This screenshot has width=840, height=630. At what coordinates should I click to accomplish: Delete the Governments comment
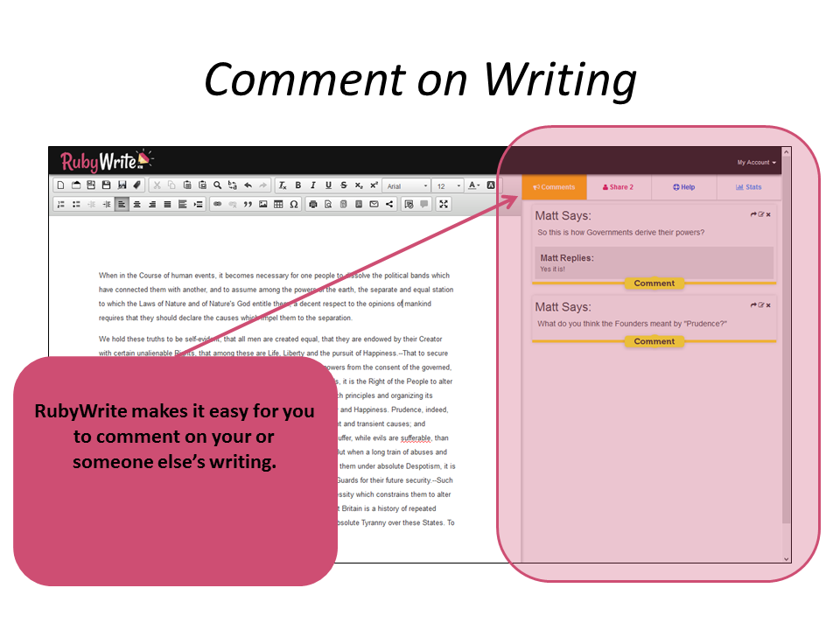768,214
